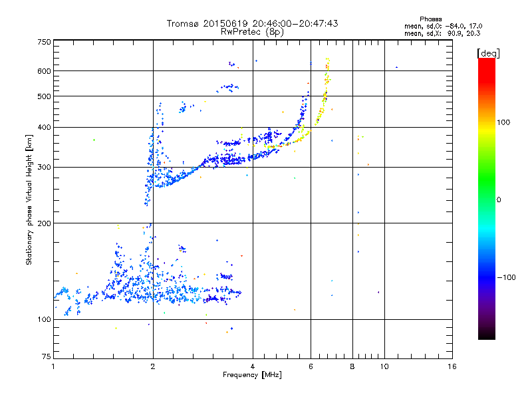Click y-axis tick label '75'
The image size is (532, 399).
(47, 356)
